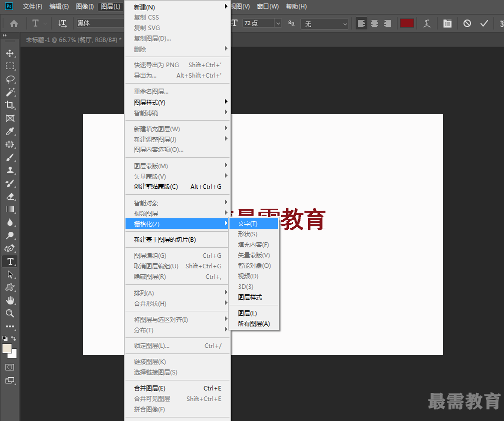504x421 pixels.
Task: Expand collapsed toolbar double arrows
Action: point(4,36)
